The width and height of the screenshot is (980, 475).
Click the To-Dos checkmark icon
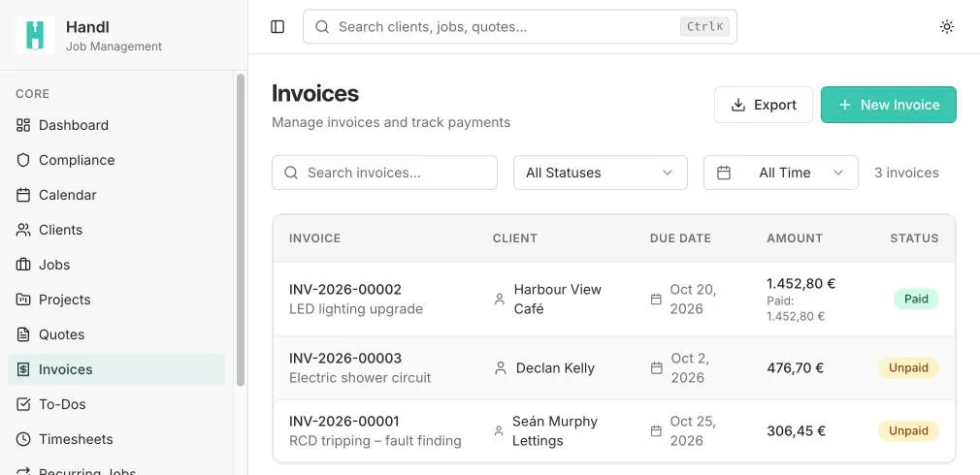click(x=23, y=404)
